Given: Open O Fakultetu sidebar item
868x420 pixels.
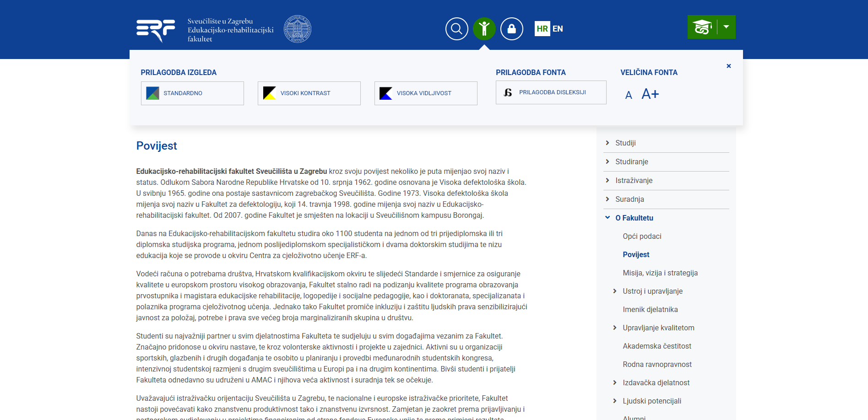Looking at the screenshot, I should click(634, 218).
